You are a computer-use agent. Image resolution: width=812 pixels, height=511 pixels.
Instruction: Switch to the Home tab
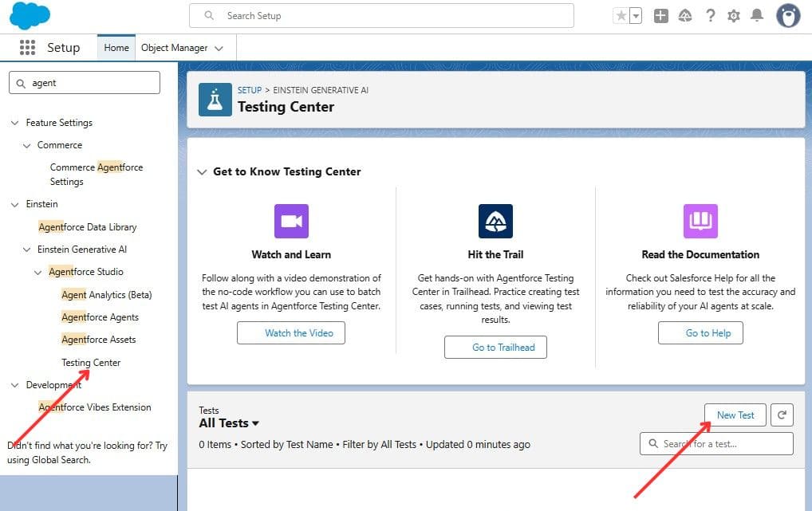pyautogui.click(x=116, y=48)
